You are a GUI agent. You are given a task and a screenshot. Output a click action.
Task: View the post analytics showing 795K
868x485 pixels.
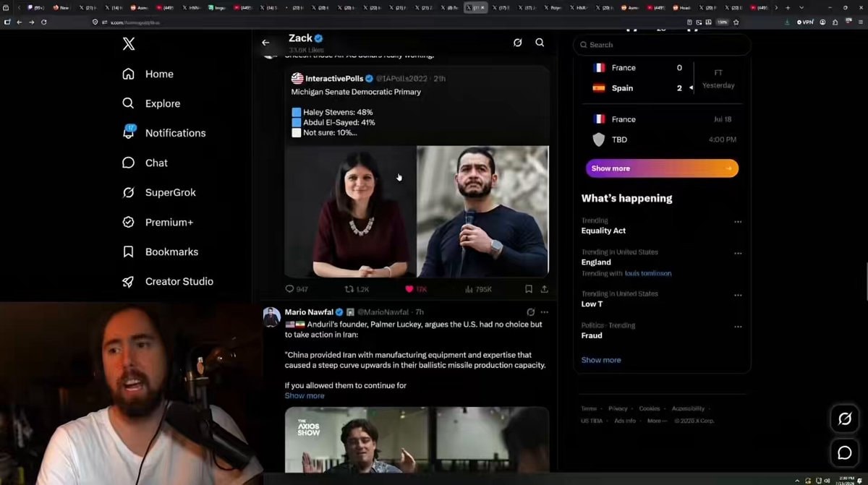point(477,289)
